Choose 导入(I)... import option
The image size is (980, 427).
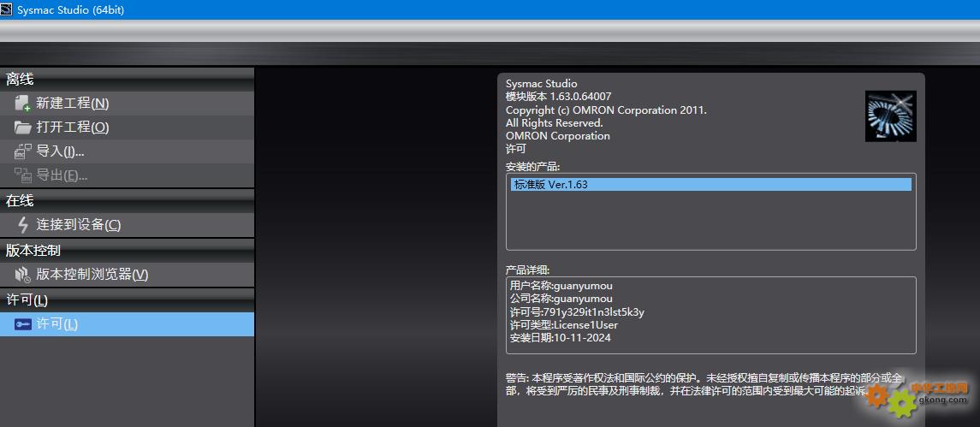tap(127, 151)
